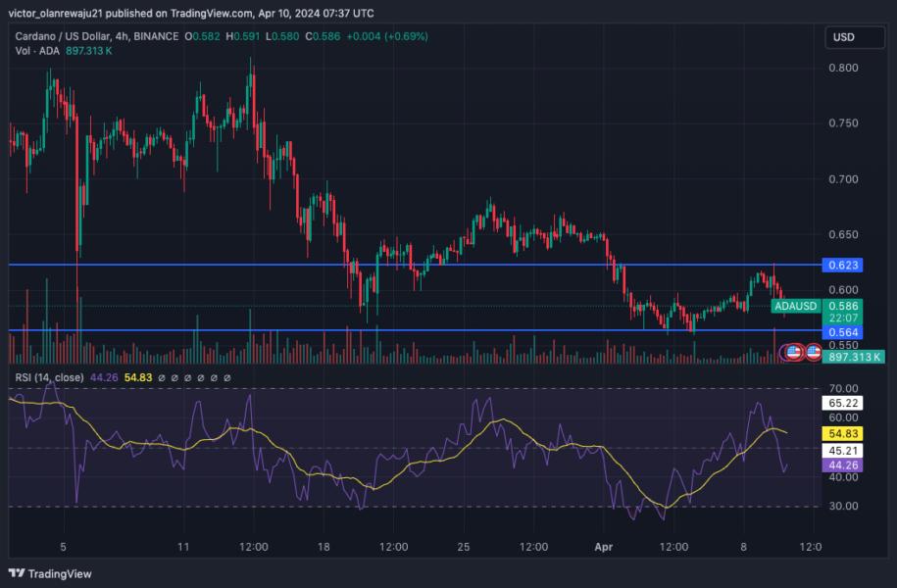The image size is (897, 588).
Task: Click the yellow 54.83 value in the RSI legend
Action: [x=138, y=377]
